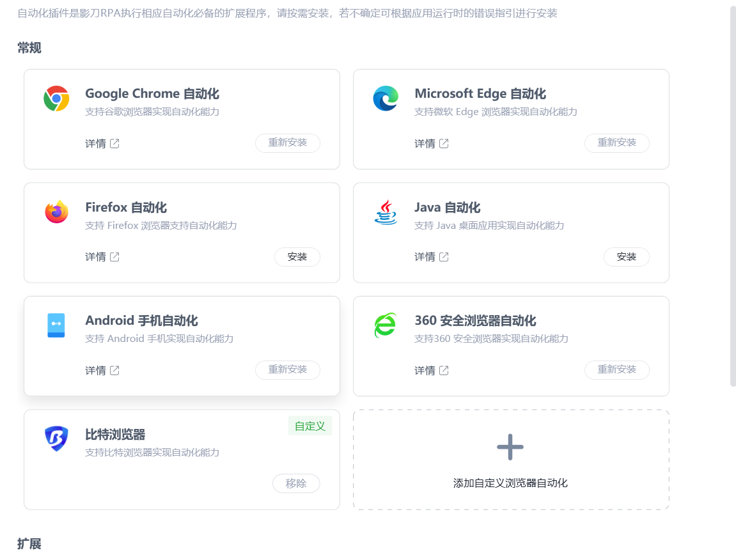Click the Microsoft Edge logo icon
736x560 pixels.
(x=386, y=98)
